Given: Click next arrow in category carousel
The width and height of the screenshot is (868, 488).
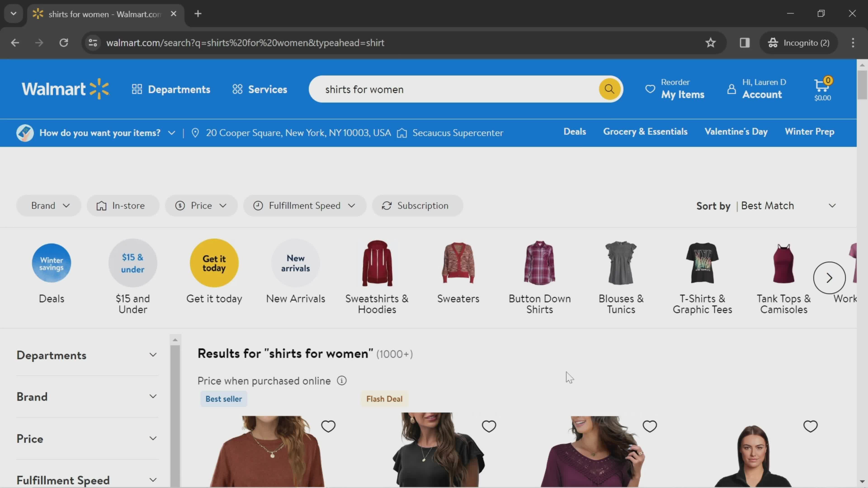Looking at the screenshot, I should [x=829, y=278].
